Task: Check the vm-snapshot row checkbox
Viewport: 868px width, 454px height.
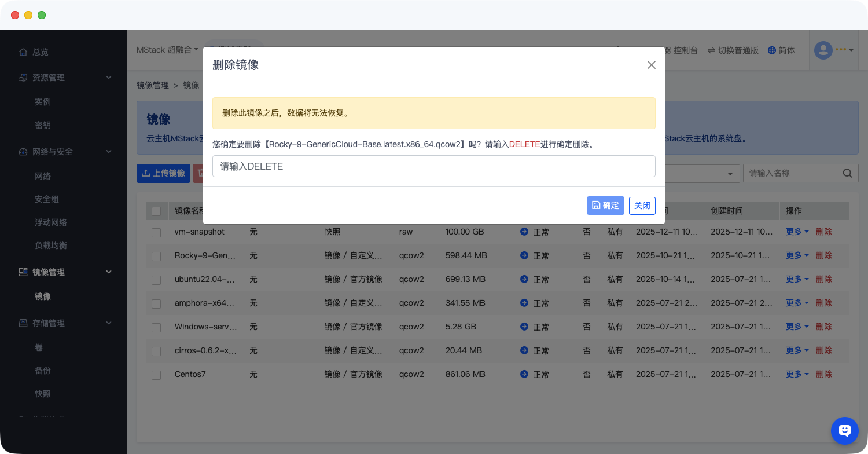Action: coord(156,232)
